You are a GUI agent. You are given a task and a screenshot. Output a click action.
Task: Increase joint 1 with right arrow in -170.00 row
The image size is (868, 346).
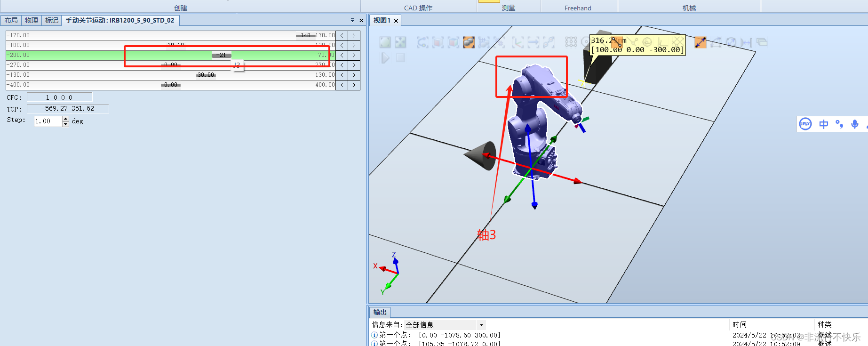pyautogui.click(x=354, y=35)
